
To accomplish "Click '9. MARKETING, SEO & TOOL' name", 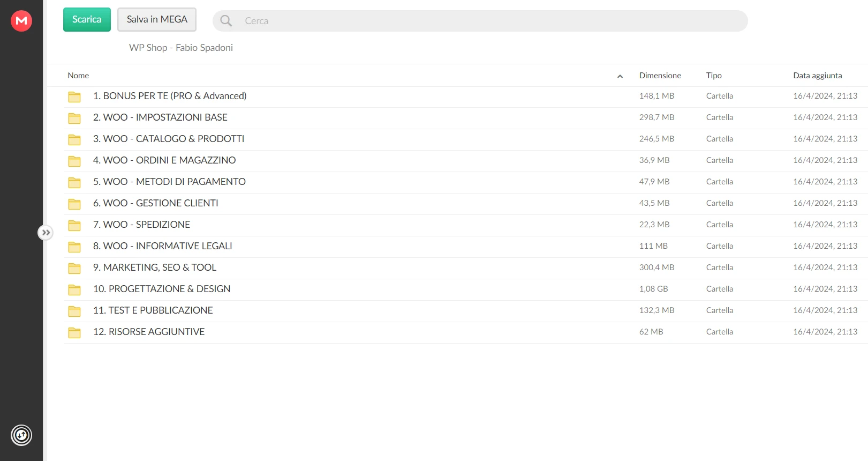I will click(x=155, y=267).
